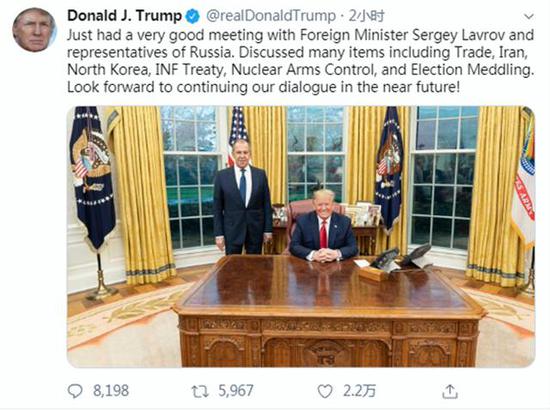The height and width of the screenshot is (410, 550).
Task: View the 8,198 replies count
Action: pos(111,391)
